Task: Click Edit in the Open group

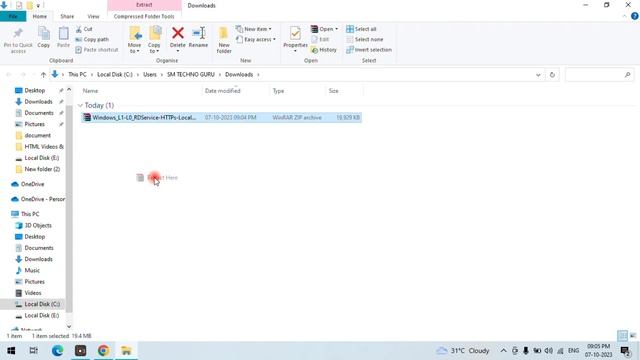Action: coord(320,40)
